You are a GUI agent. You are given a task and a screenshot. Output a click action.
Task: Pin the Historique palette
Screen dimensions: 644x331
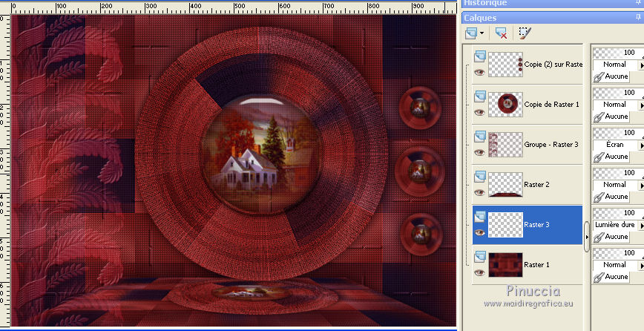click(638, 3)
